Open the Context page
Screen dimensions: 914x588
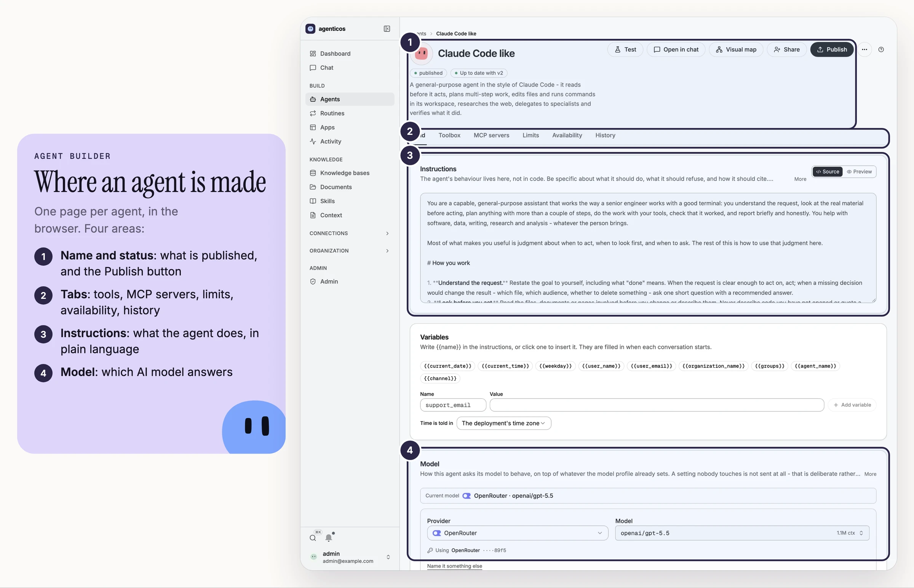(350, 215)
